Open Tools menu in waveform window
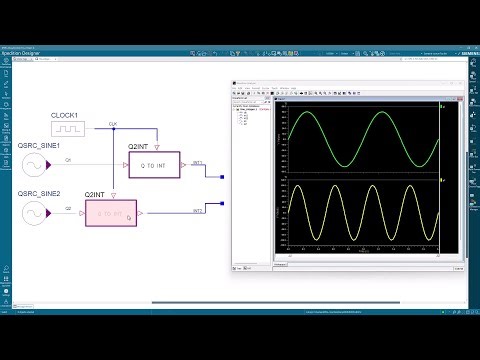The width and height of the screenshot is (480, 360). (275, 88)
